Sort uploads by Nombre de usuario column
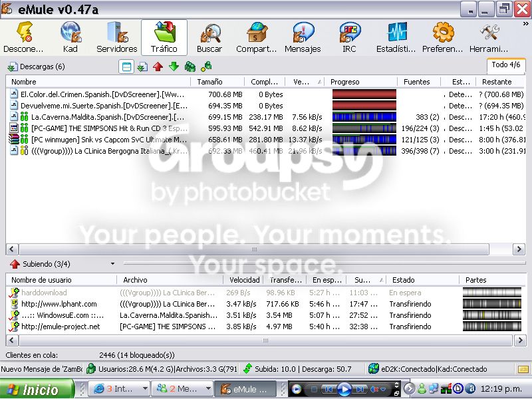The height and width of the screenshot is (399, 532). [61, 280]
